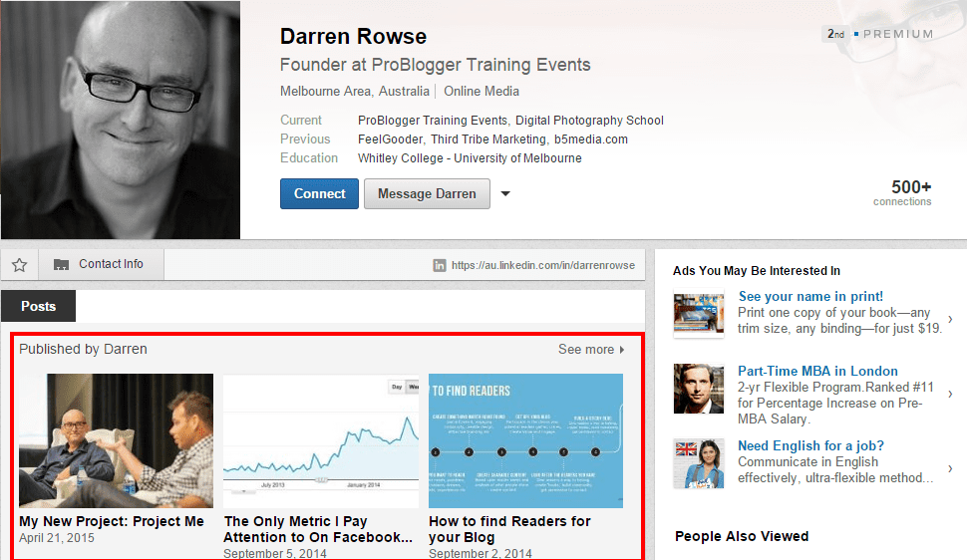Viewport: 967px width, 560px height.
Task: Click 'Melbourne Area, Australia' location text
Action: pyautogui.click(x=355, y=92)
